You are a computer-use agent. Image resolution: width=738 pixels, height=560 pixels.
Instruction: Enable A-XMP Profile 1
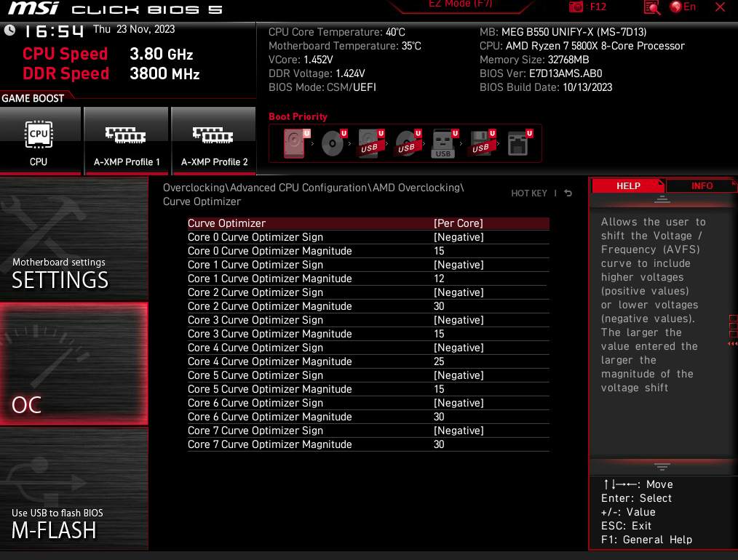(126, 140)
